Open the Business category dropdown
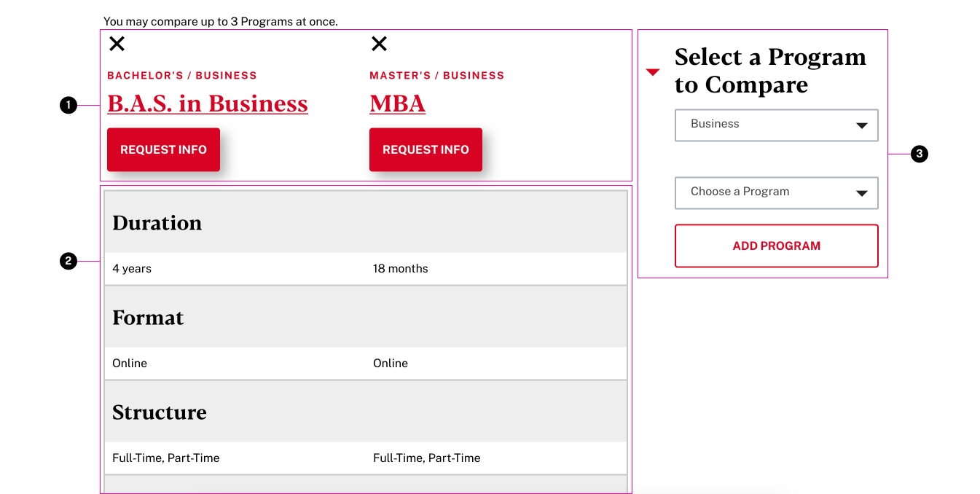This screenshot has width=980, height=494. tap(776, 125)
